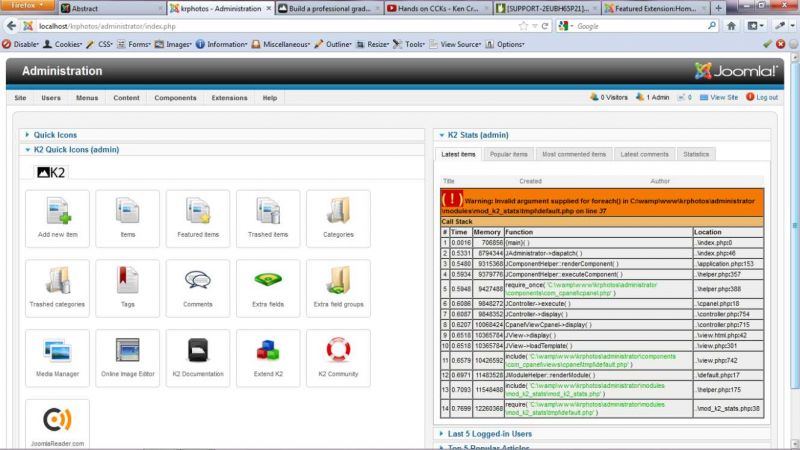Open the Extensions menu
800x450 pixels.
pos(230,97)
